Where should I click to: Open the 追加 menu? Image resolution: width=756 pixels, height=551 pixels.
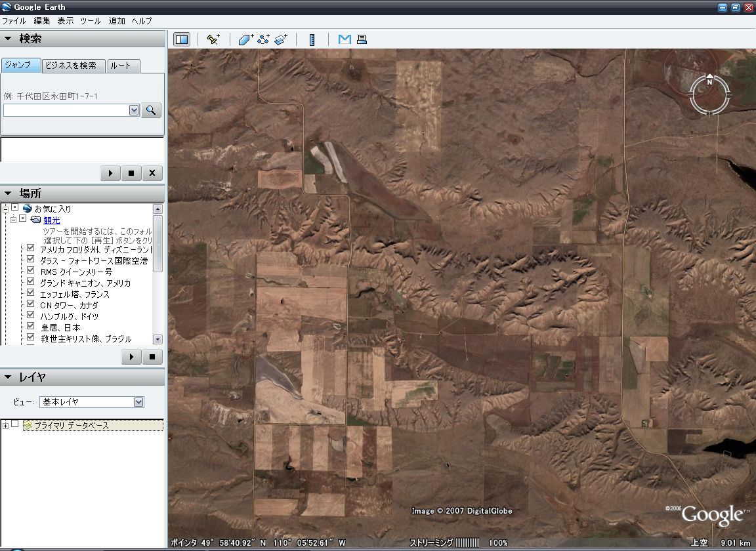click(x=117, y=21)
